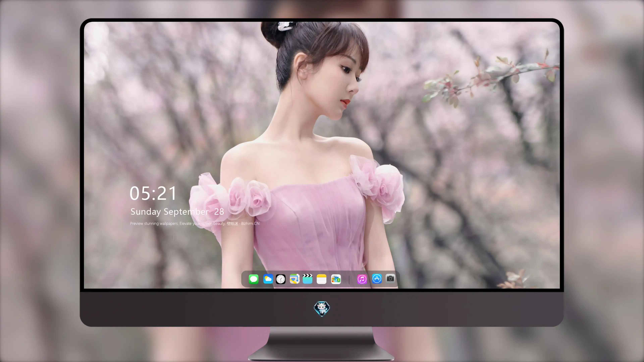Launch the pink iTunes music icon
Viewport: 644px width, 362px height.
(362, 279)
